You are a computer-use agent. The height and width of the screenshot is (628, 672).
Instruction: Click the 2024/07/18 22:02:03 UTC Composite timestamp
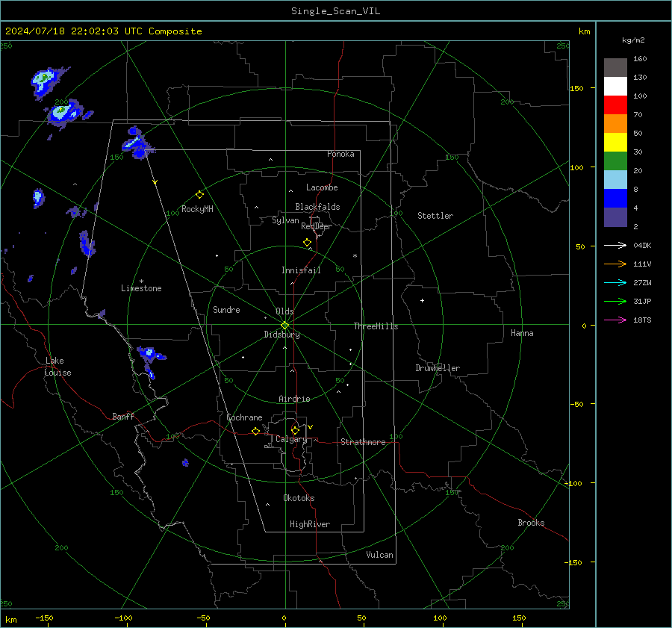(x=103, y=31)
